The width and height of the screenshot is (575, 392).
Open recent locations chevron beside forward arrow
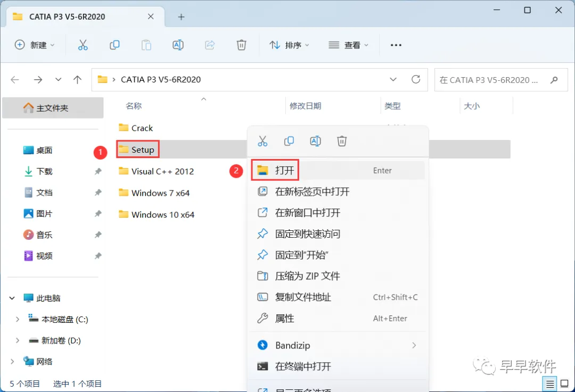(58, 79)
